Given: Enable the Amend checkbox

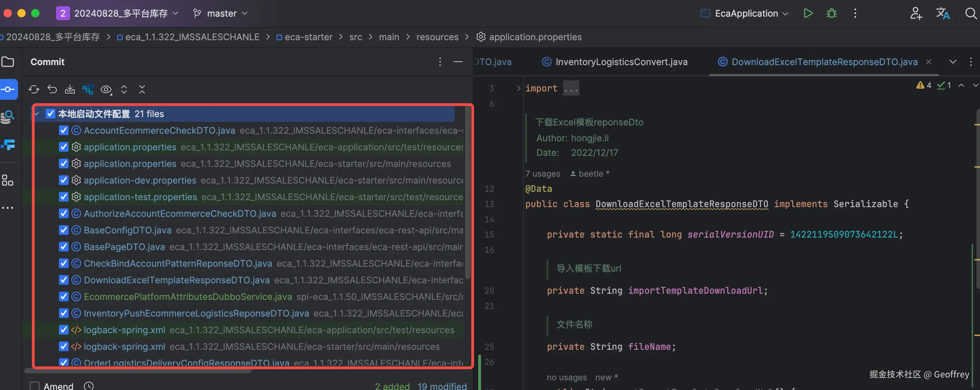Looking at the screenshot, I should 35,386.
